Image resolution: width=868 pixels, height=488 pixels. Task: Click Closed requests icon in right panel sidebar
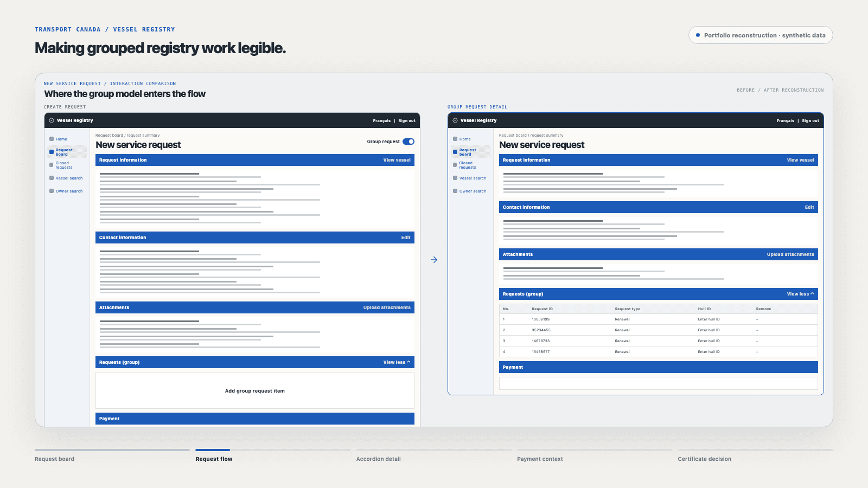pos(455,165)
